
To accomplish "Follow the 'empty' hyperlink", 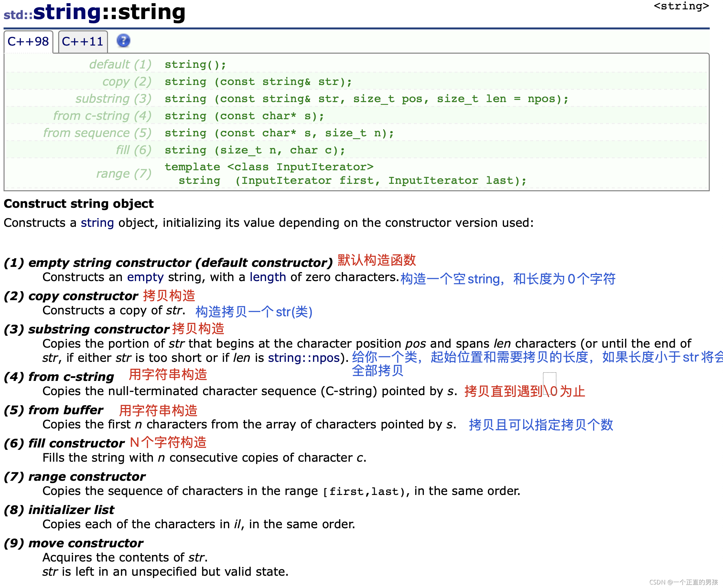I will pyautogui.click(x=145, y=277).
